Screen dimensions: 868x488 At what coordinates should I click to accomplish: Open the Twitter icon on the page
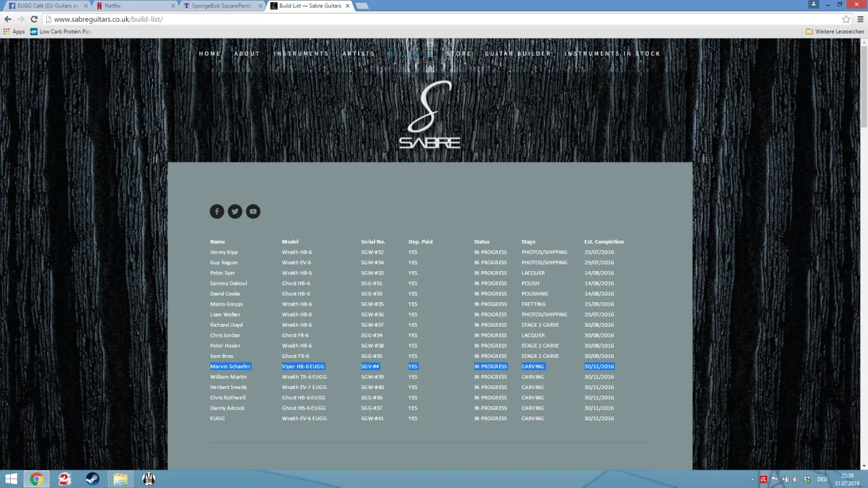point(235,211)
